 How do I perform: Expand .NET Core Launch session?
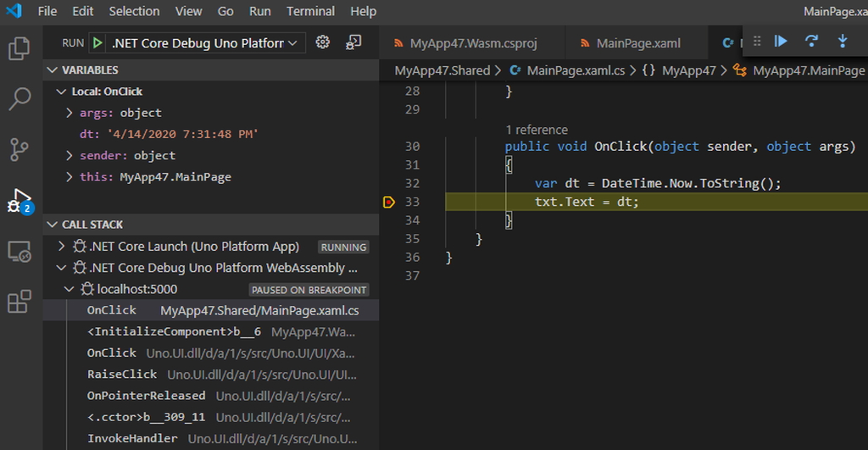pyautogui.click(x=61, y=247)
